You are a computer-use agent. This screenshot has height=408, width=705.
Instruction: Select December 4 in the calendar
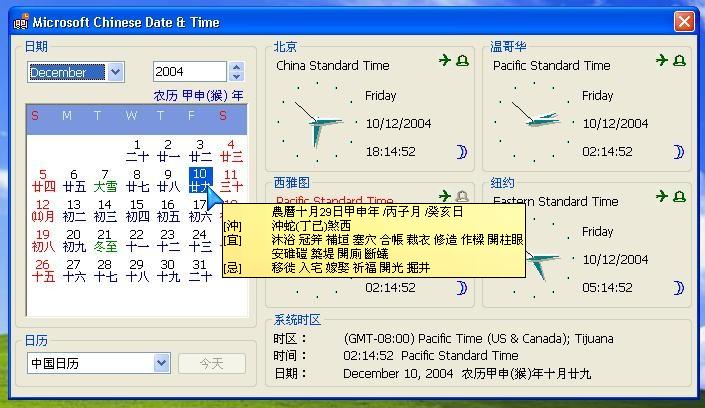(231, 151)
